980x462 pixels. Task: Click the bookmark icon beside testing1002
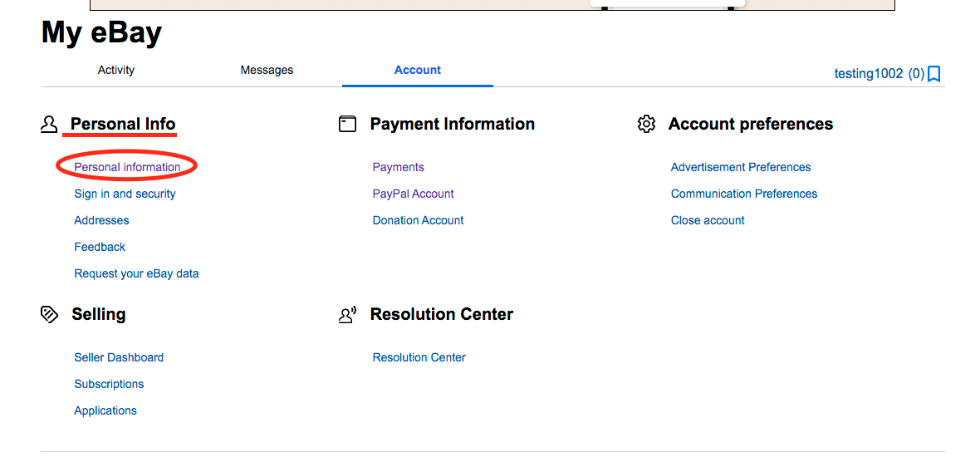click(933, 74)
